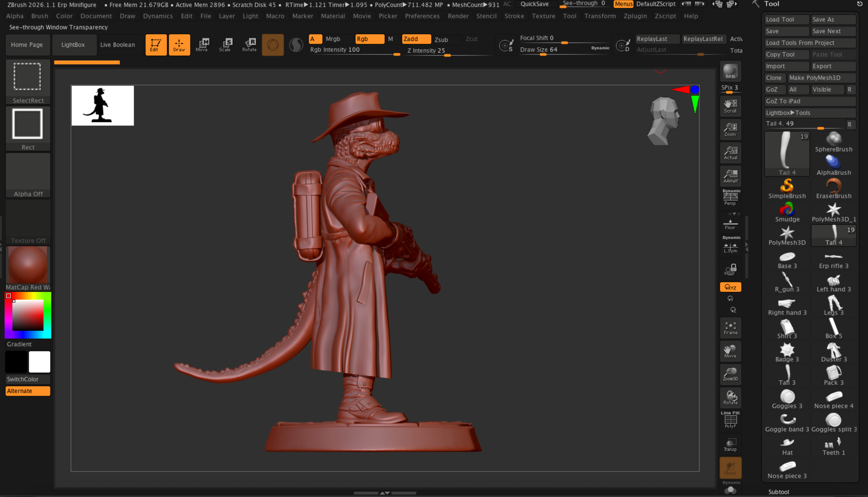Select the SimpleBrush tool icon
This screenshot has width=868, height=497.
(787, 189)
